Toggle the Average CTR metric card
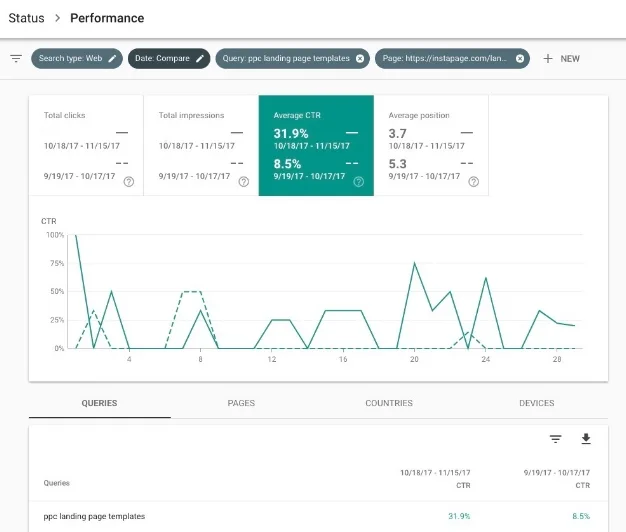626x532 pixels. (316, 145)
